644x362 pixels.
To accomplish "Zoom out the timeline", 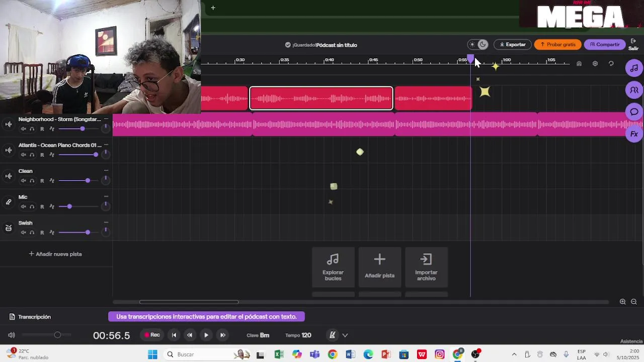I will pyautogui.click(x=634, y=302).
